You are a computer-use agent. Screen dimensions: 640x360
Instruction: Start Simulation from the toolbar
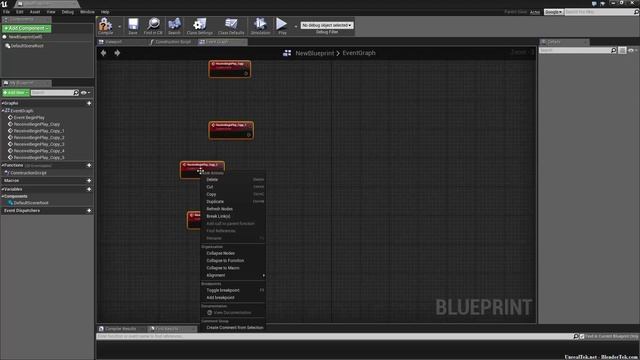coord(260,25)
